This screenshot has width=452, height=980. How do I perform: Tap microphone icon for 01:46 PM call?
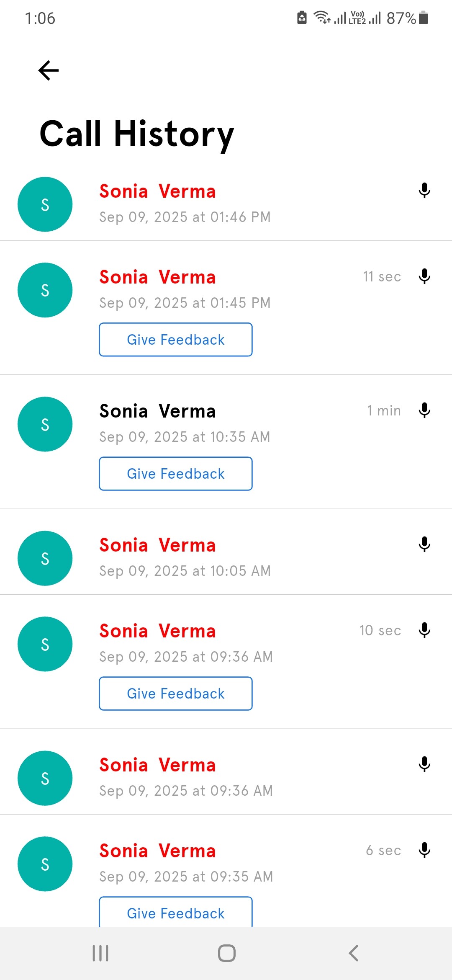coord(424,191)
